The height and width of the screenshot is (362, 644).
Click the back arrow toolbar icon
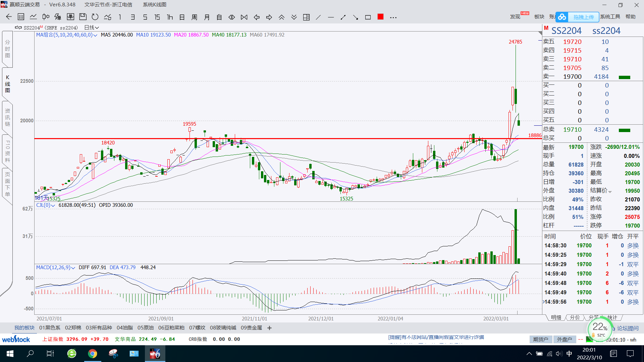point(9,17)
